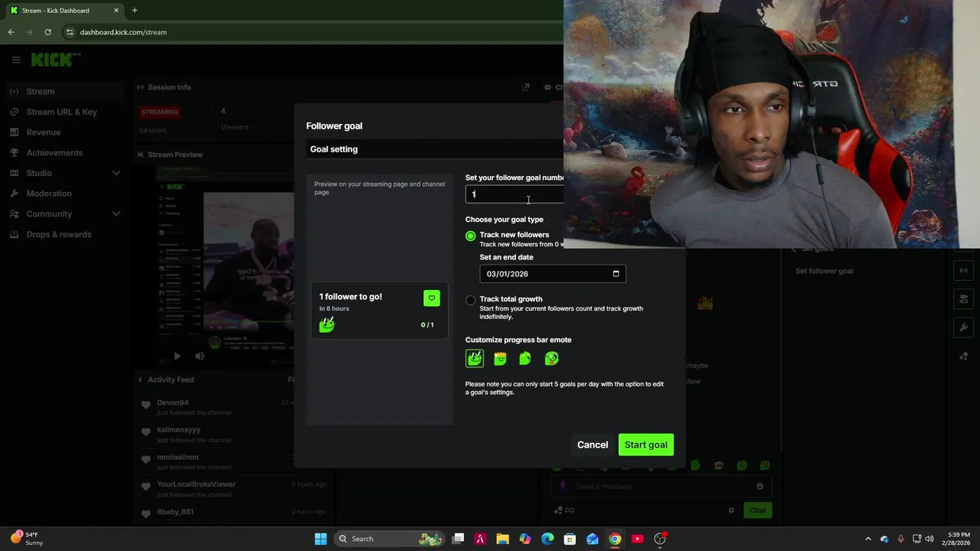The height and width of the screenshot is (551, 980).
Task: Click the Goal setting section header
Action: (434, 149)
